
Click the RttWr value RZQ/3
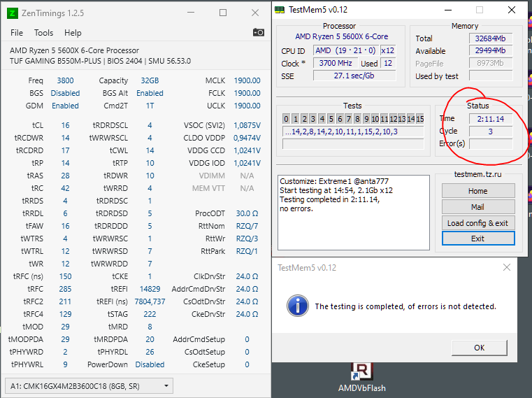pyautogui.click(x=247, y=239)
